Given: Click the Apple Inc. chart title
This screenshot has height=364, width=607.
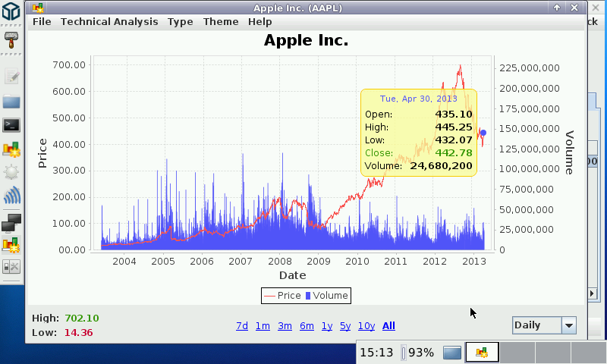Looking at the screenshot, I should click(x=306, y=40).
